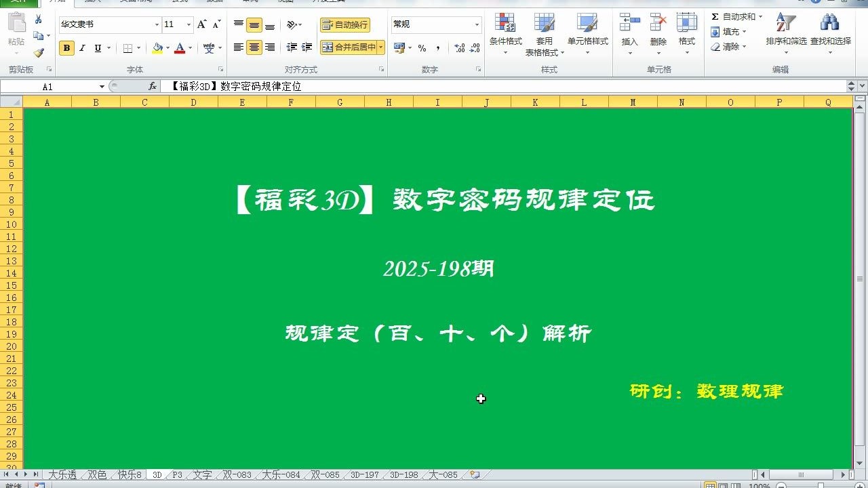Open the font size dropdown
This screenshot has width=868, height=488.
[188, 24]
